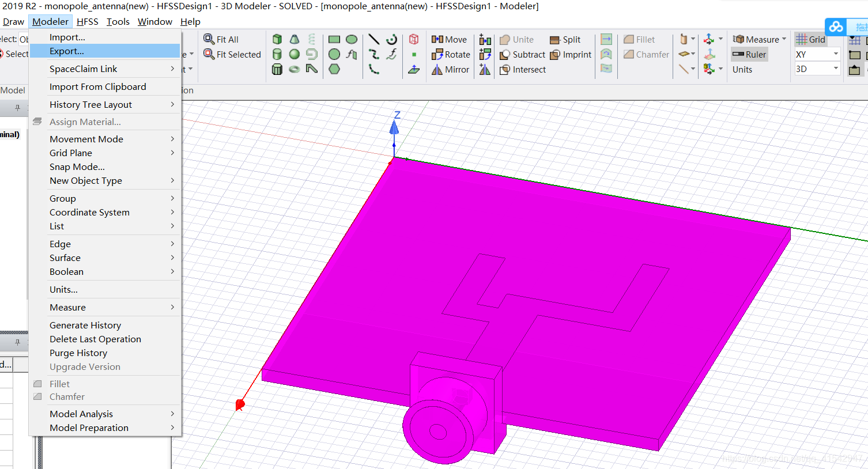Expand the Coordinate System submenu
The height and width of the screenshot is (469, 868).
(105, 212)
